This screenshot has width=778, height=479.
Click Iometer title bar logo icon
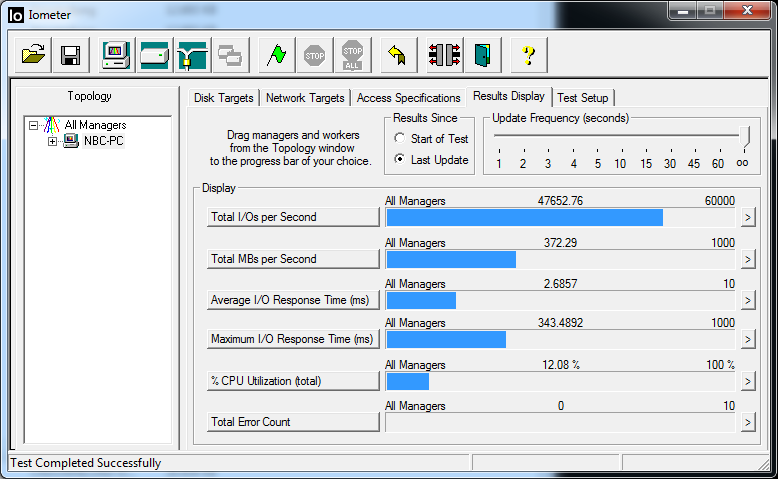[16, 15]
